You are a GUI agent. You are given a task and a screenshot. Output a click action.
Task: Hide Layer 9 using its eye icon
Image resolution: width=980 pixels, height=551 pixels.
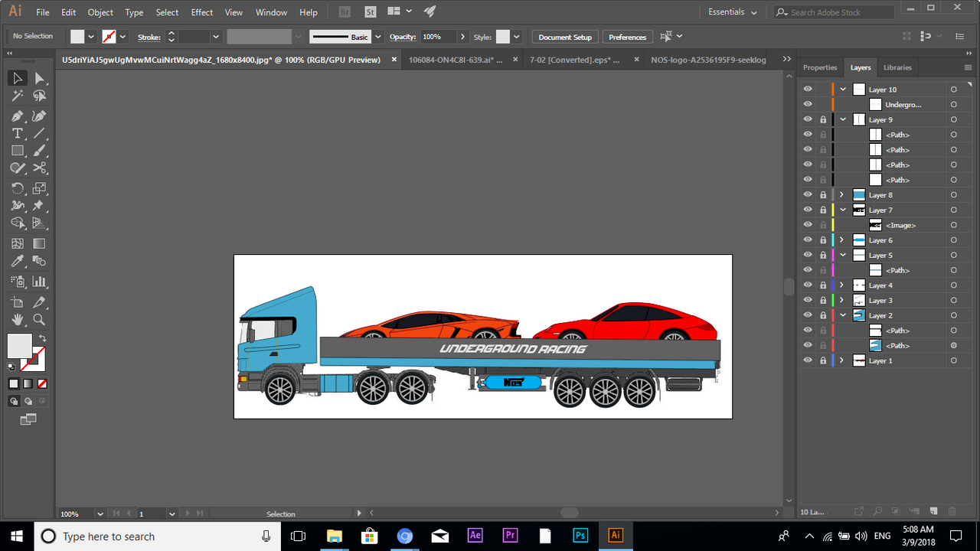pos(807,119)
